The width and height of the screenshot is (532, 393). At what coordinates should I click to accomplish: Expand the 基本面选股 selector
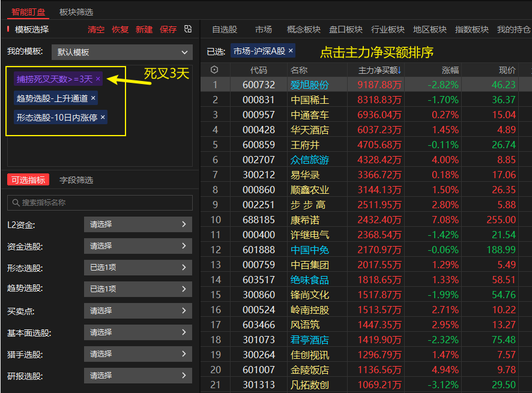(x=138, y=332)
